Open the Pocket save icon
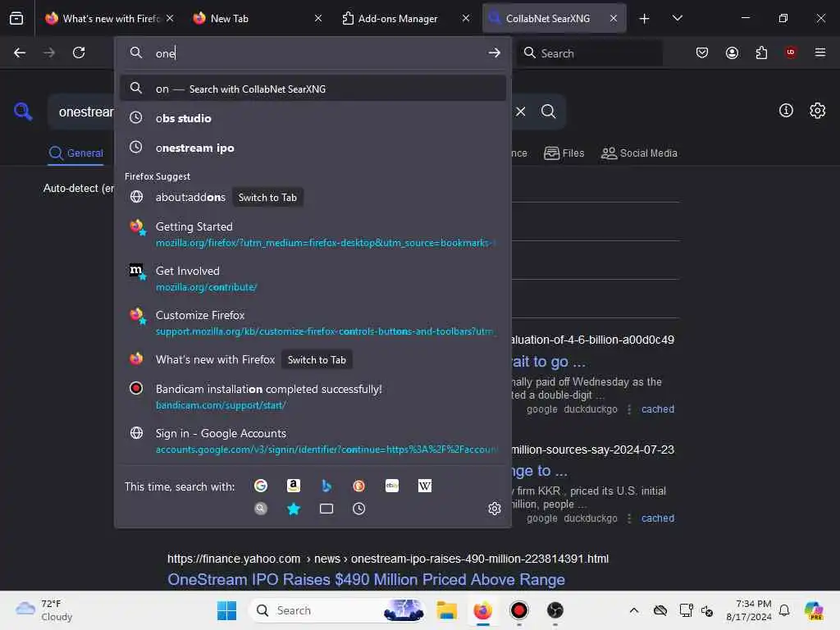The width and height of the screenshot is (840, 630). click(702, 52)
